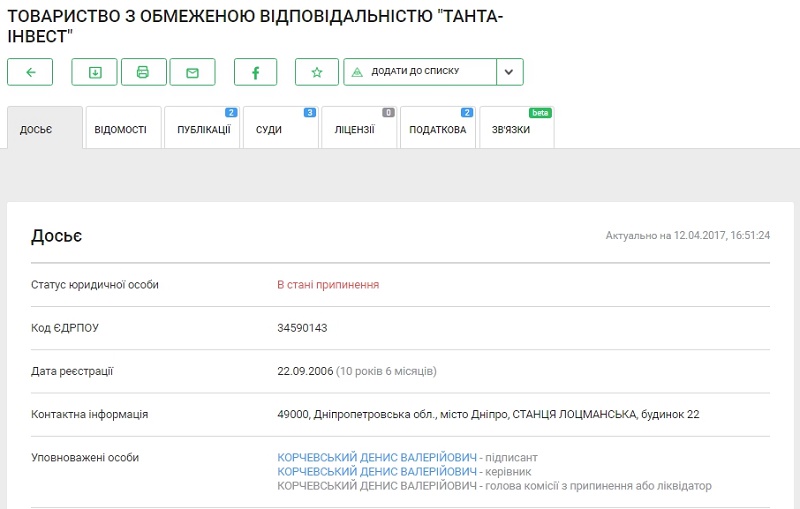Expand the dropdown arrow next to "Додати до списку"
Screen dimensions: 800x509
coord(510,72)
